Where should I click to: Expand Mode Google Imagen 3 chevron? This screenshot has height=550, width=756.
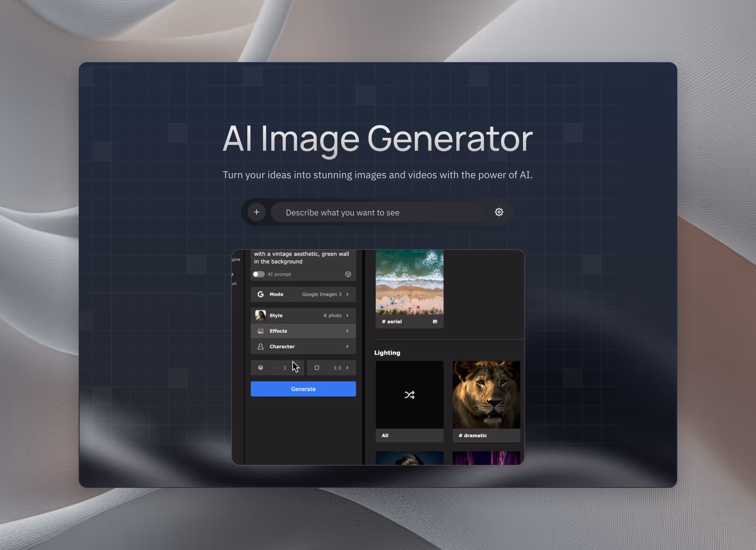(347, 294)
